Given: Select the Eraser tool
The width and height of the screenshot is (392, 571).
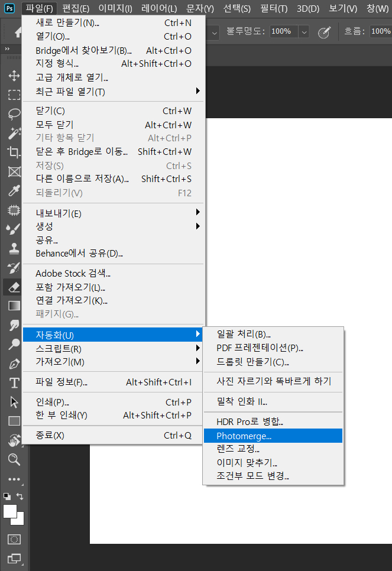Looking at the screenshot, I should pos(14,287).
